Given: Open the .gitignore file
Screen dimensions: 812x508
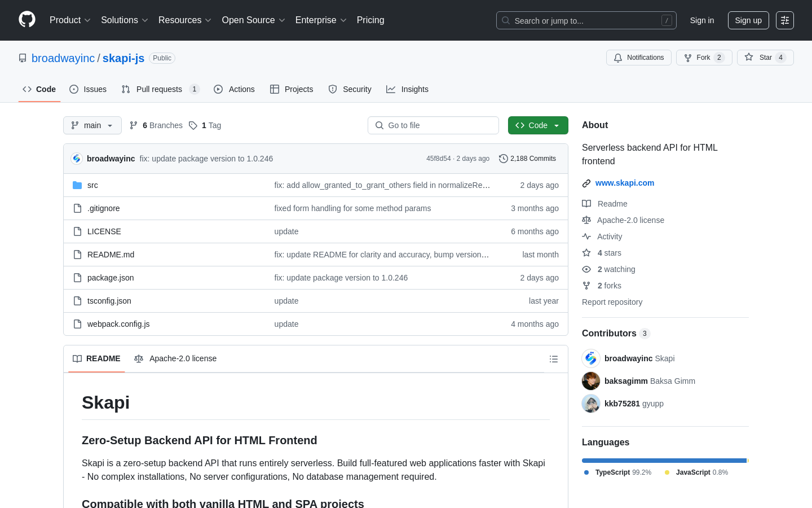Looking at the screenshot, I should [103, 208].
